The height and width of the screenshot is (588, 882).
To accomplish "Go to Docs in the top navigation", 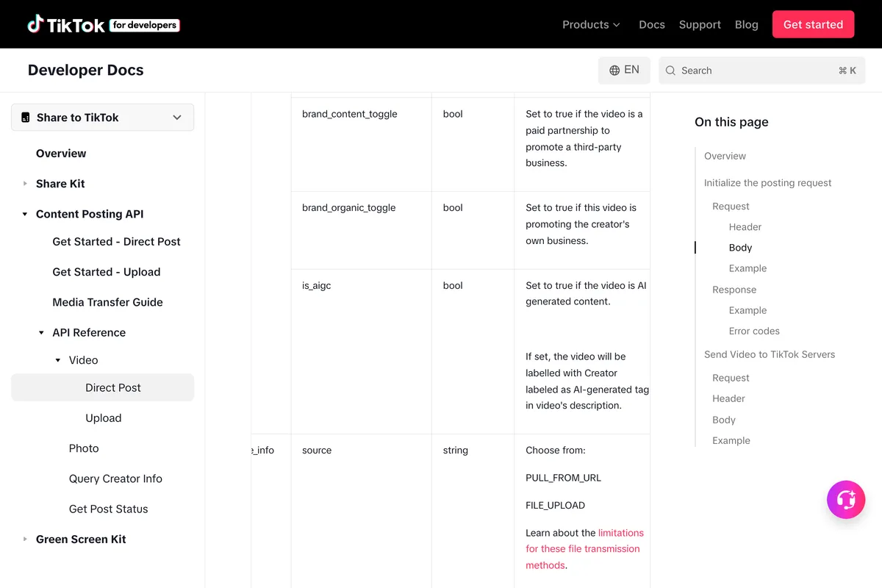I will (652, 24).
